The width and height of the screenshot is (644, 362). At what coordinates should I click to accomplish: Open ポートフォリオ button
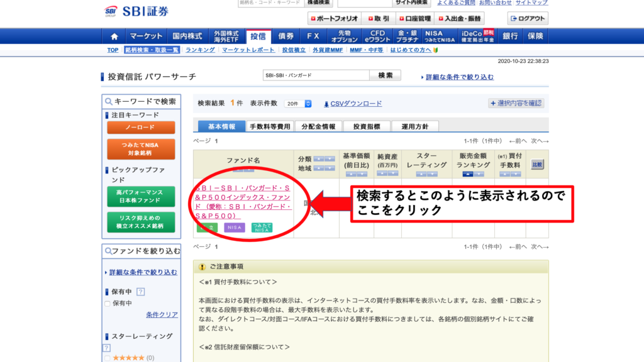pyautogui.click(x=335, y=18)
